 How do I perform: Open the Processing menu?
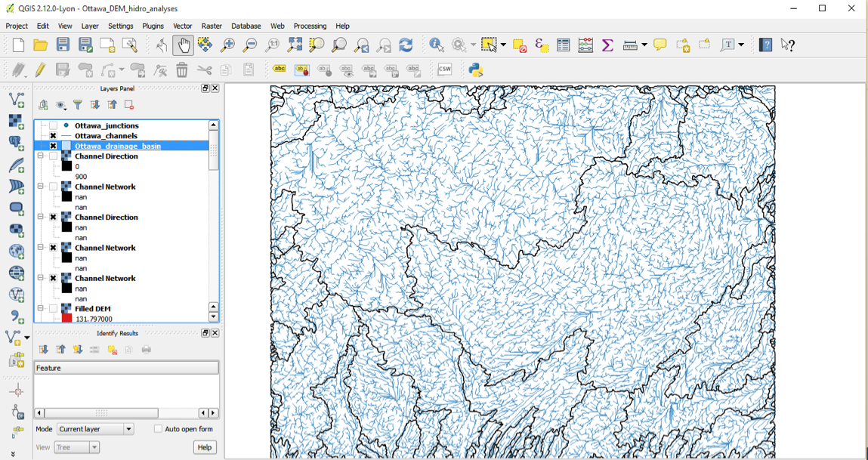(x=310, y=26)
